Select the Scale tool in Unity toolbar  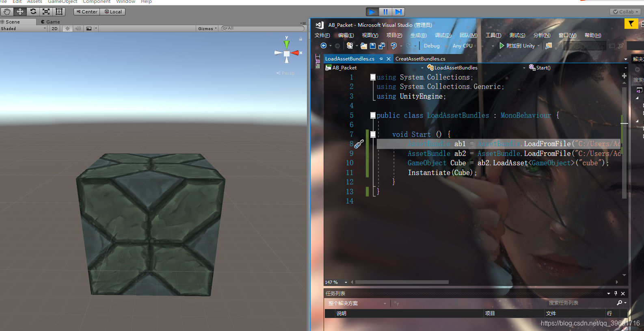46,12
